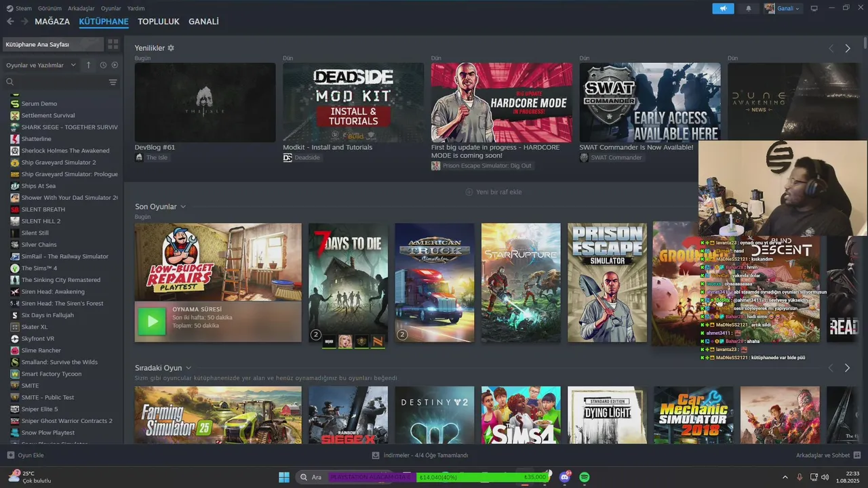Image resolution: width=868 pixels, height=488 pixels.
Task: Open the friends chat icon at bottom right
Action: (857, 455)
